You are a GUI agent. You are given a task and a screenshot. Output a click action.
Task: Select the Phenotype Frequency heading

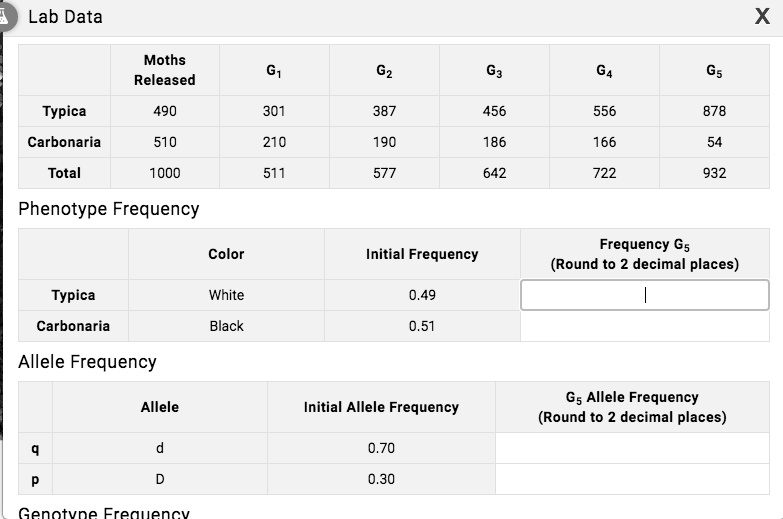tap(109, 209)
